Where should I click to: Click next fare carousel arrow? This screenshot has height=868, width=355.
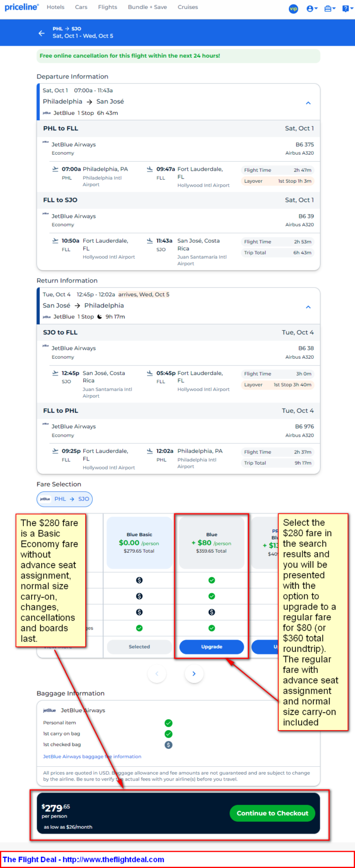pyautogui.click(x=194, y=674)
